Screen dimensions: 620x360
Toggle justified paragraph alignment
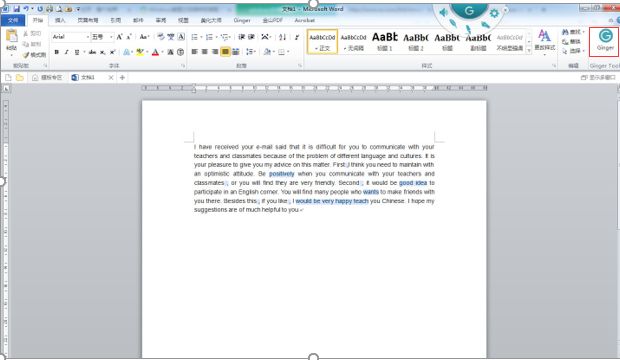pos(225,52)
